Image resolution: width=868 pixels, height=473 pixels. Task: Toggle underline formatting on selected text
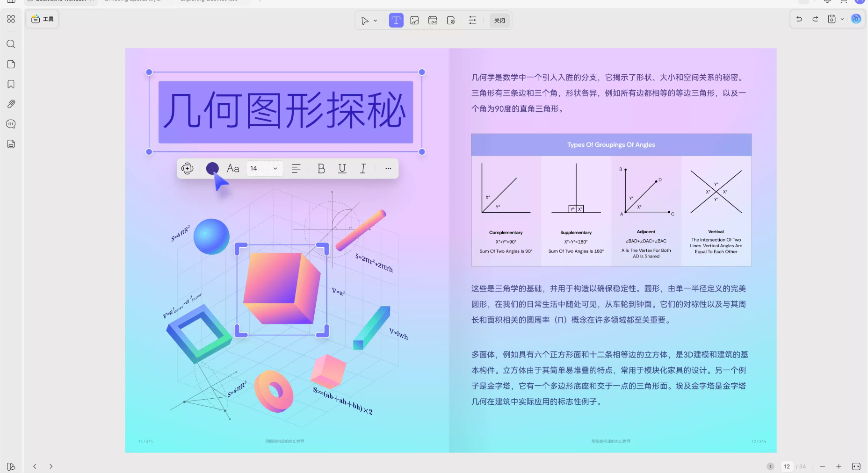point(342,169)
